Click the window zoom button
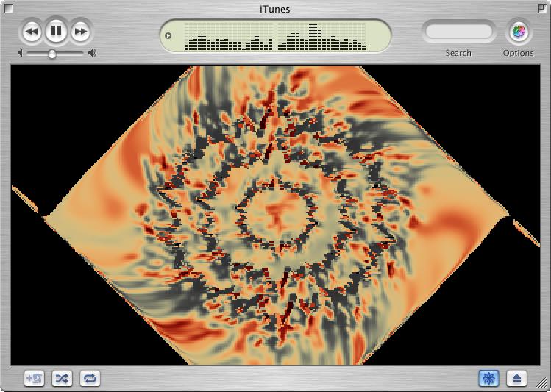Image resolution: width=551 pixels, height=392 pixels. (542, 8)
